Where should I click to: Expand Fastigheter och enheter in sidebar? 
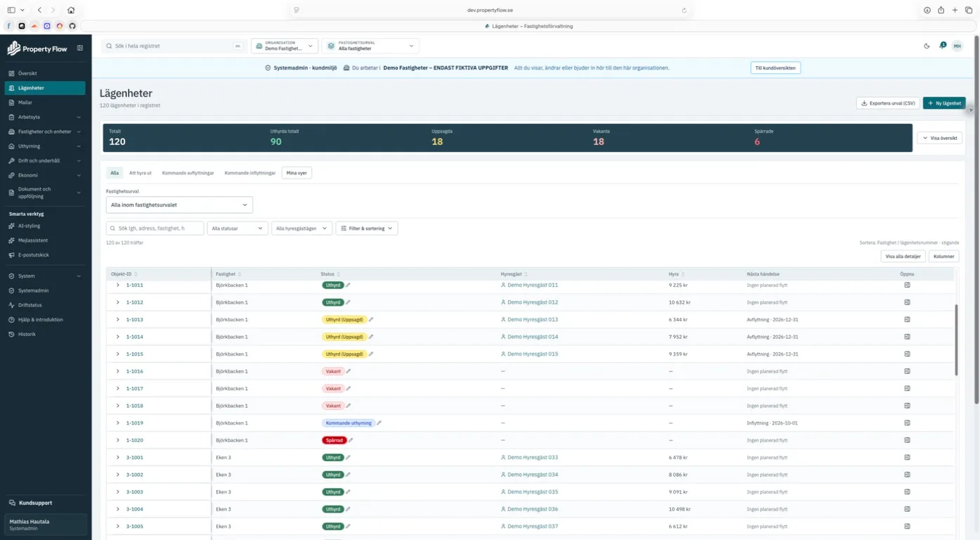coord(45,131)
